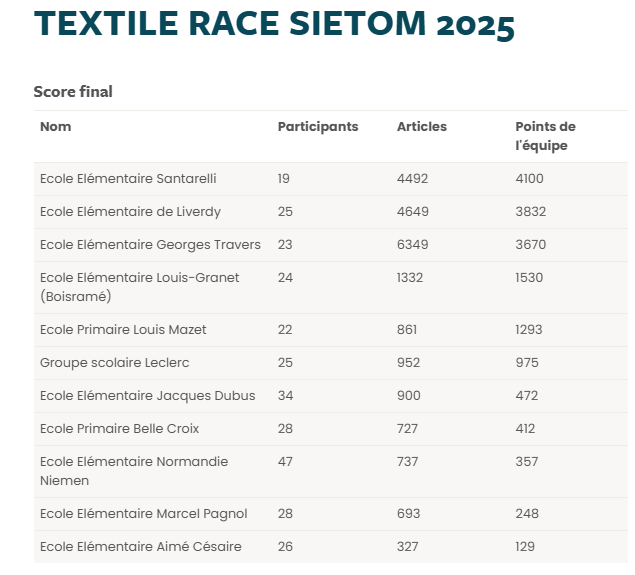This screenshot has height=575, width=635.
Task: Click the 4100 points value for Santarelli
Action: 529,179
